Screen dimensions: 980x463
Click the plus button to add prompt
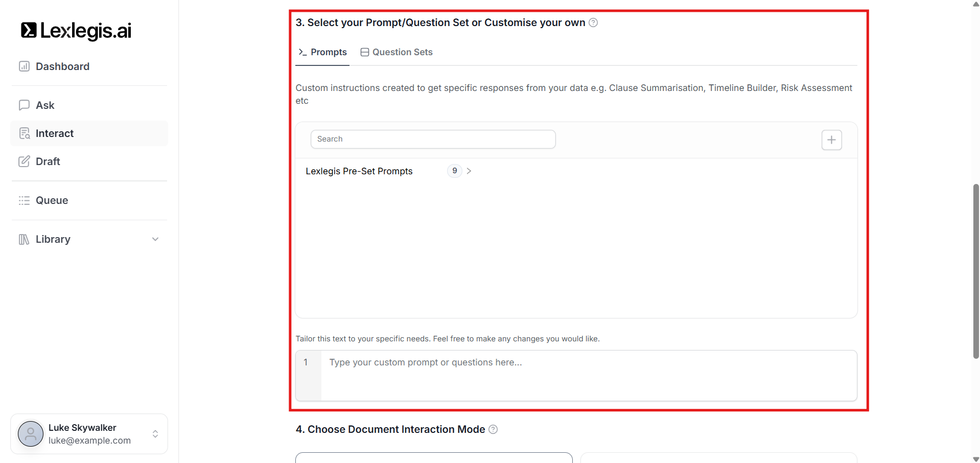click(x=831, y=140)
